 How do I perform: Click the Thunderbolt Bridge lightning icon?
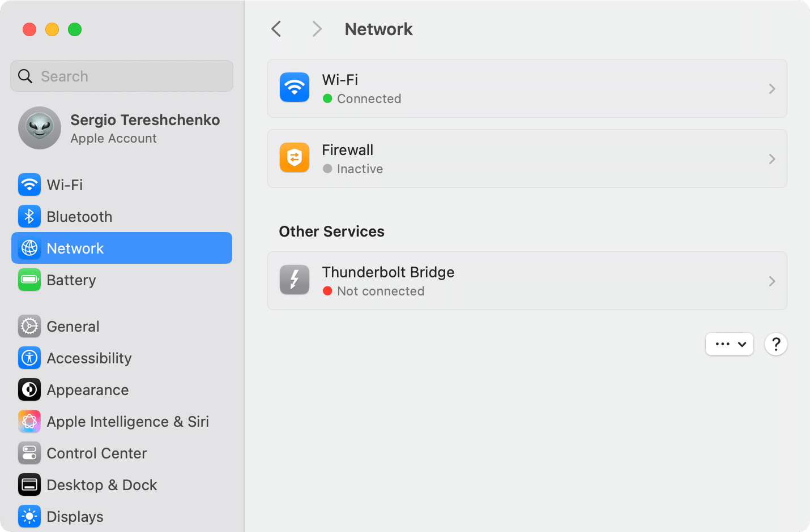click(x=294, y=280)
